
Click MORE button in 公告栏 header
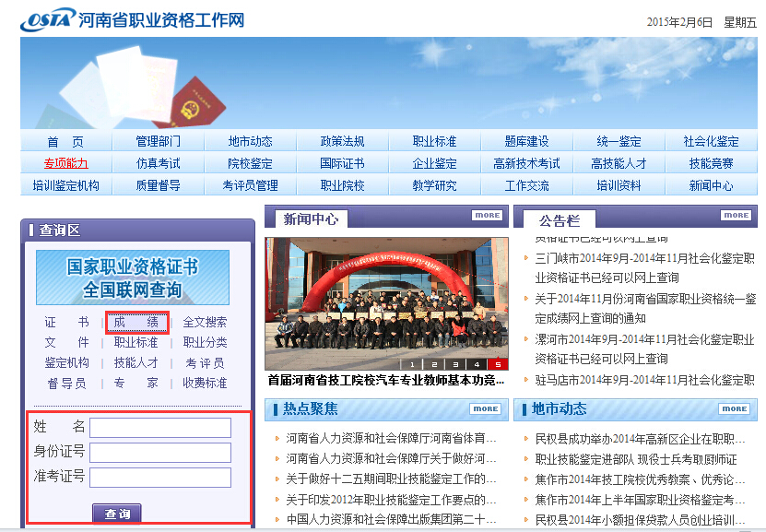click(x=736, y=216)
